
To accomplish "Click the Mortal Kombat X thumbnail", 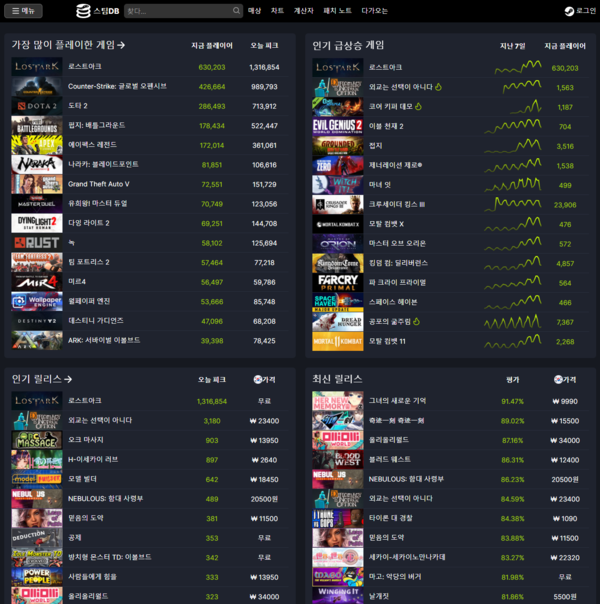I will pyautogui.click(x=338, y=224).
